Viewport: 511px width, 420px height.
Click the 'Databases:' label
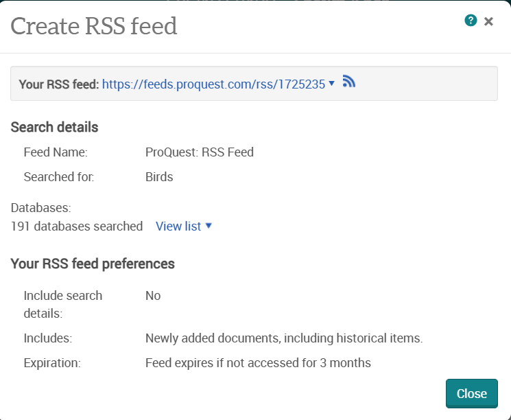(x=40, y=208)
